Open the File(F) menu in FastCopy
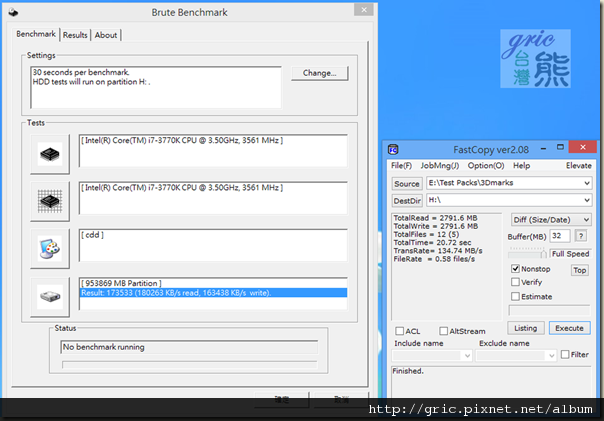 point(401,166)
